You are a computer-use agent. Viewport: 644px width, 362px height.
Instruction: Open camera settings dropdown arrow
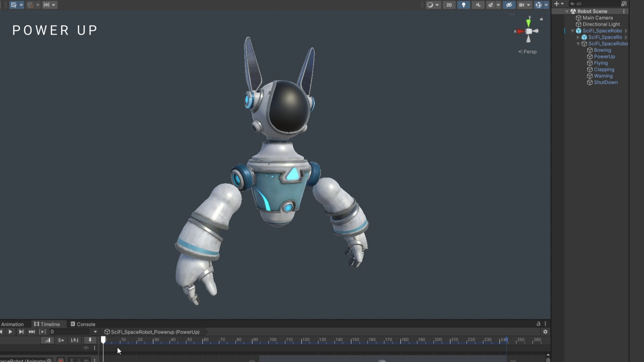click(529, 5)
